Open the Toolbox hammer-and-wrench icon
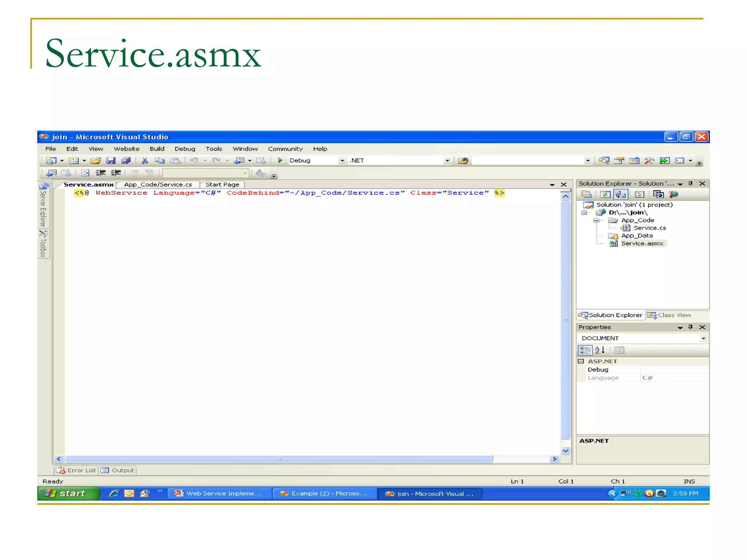 point(649,160)
